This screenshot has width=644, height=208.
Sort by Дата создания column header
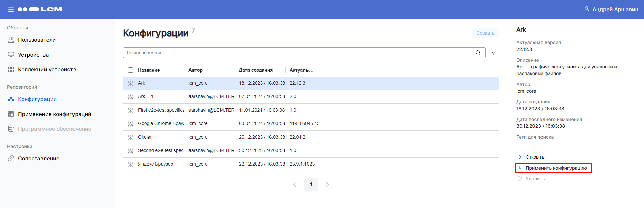[256, 70]
